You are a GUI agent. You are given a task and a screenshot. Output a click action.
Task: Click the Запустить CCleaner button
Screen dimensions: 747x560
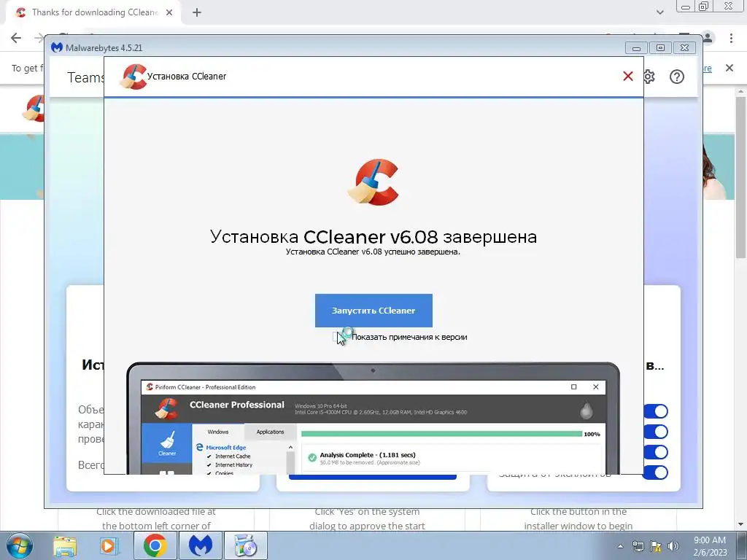pyautogui.click(x=373, y=311)
